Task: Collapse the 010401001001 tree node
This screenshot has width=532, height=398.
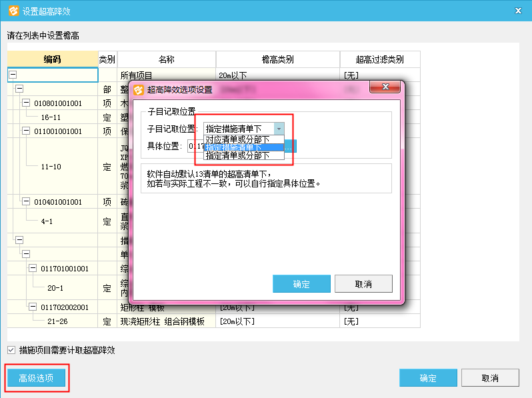Action: coord(26,201)
